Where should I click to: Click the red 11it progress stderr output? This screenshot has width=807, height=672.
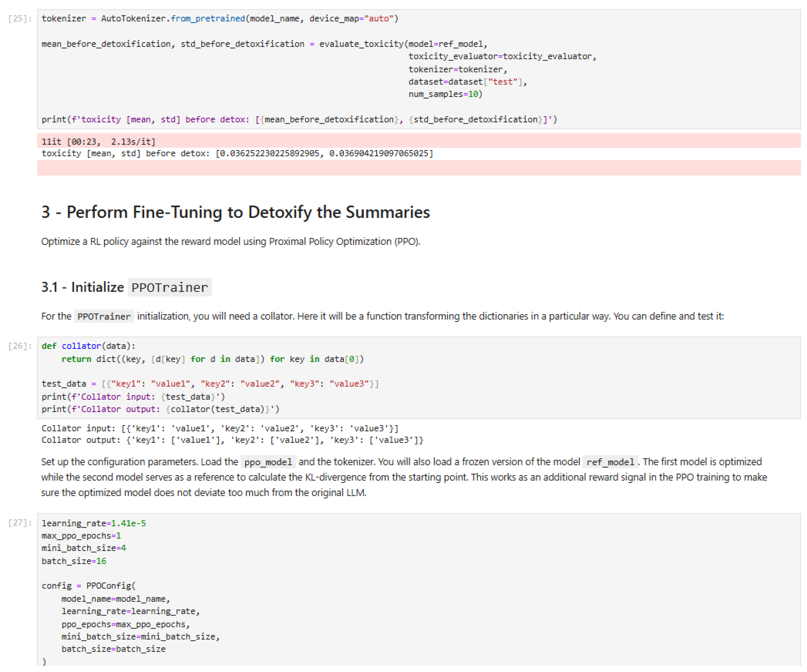point(98,142)
